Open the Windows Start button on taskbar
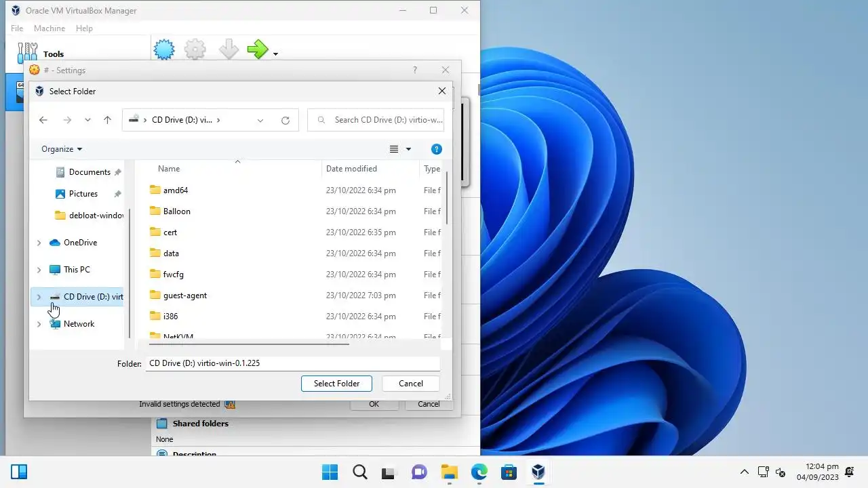 (x=330, y=472)
